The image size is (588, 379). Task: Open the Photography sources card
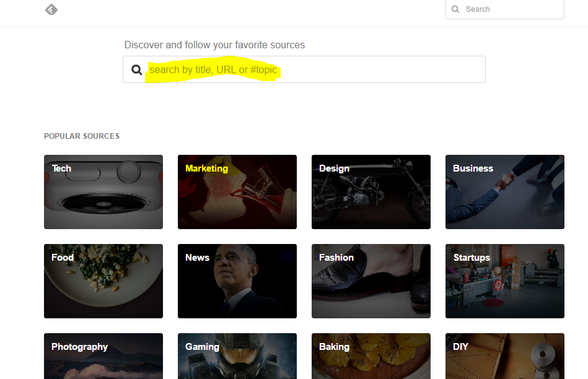point(103,356)
